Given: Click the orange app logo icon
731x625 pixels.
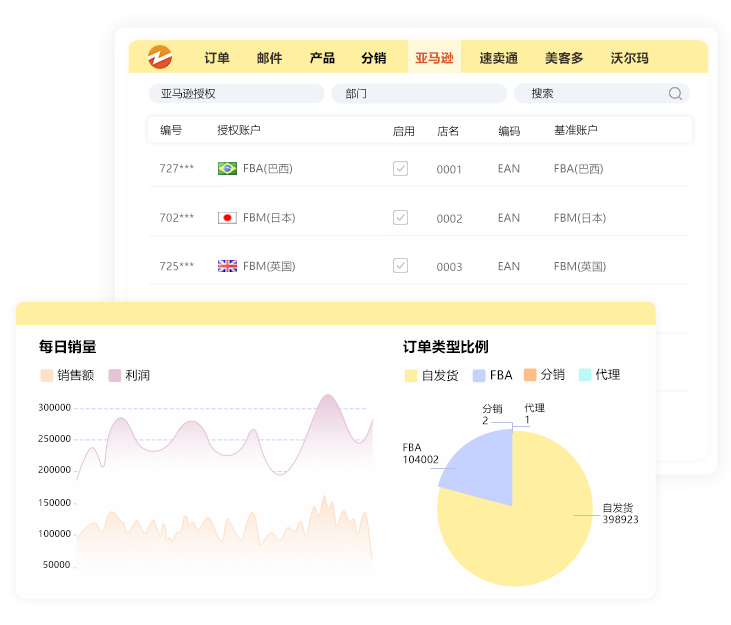Looking at the screenshot, I should pyautogui.click(x=160, y=58).
